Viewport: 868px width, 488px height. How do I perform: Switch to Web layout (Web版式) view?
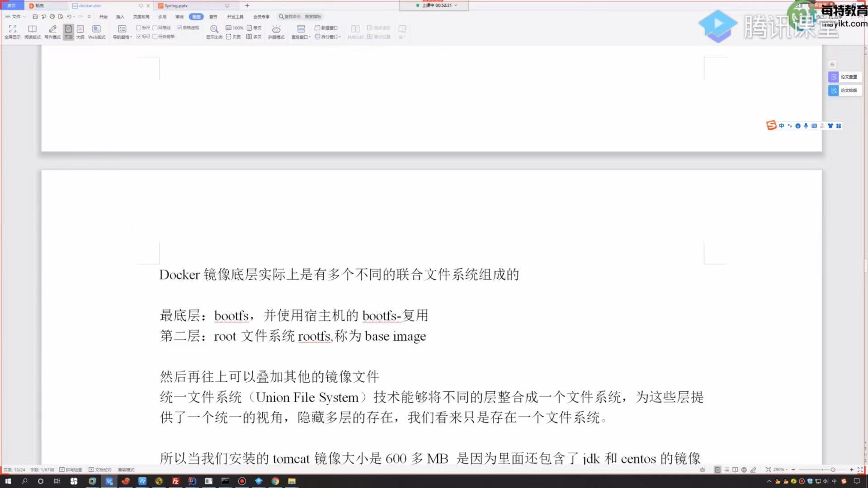point(96,29)
